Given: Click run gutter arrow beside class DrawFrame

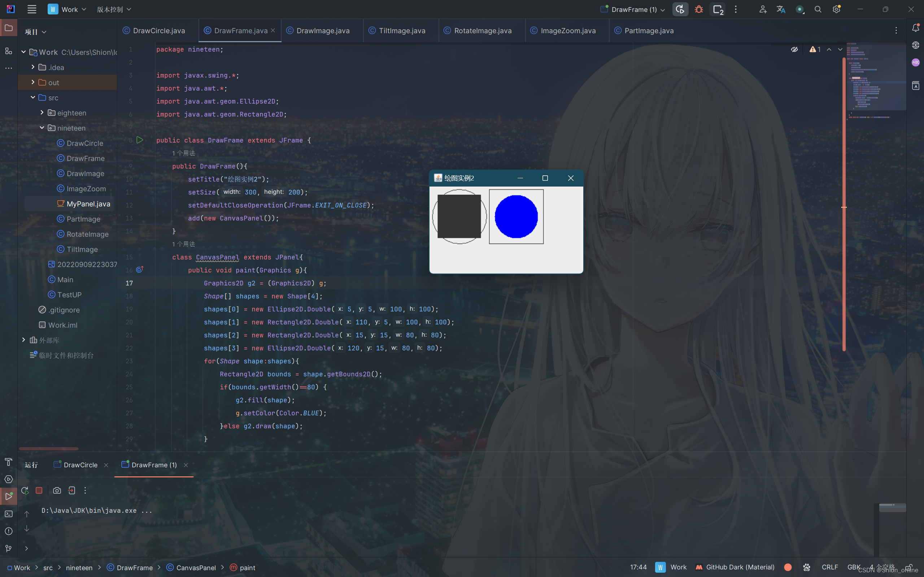Looking at the screenshot, I should tap(140, 140).
